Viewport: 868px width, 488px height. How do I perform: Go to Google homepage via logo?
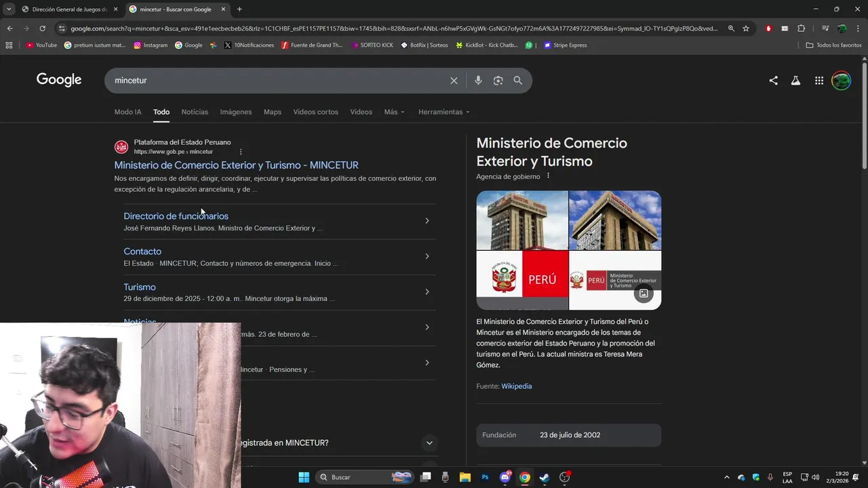59,80
